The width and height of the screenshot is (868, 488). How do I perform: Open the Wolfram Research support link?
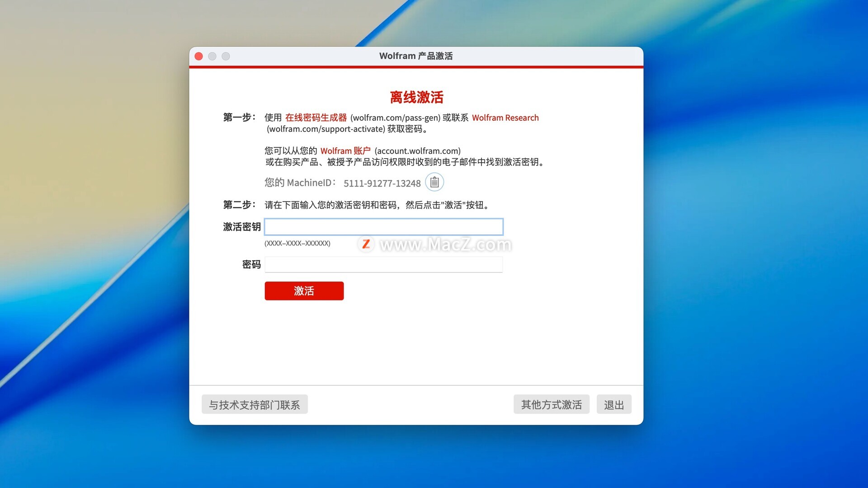505,117
